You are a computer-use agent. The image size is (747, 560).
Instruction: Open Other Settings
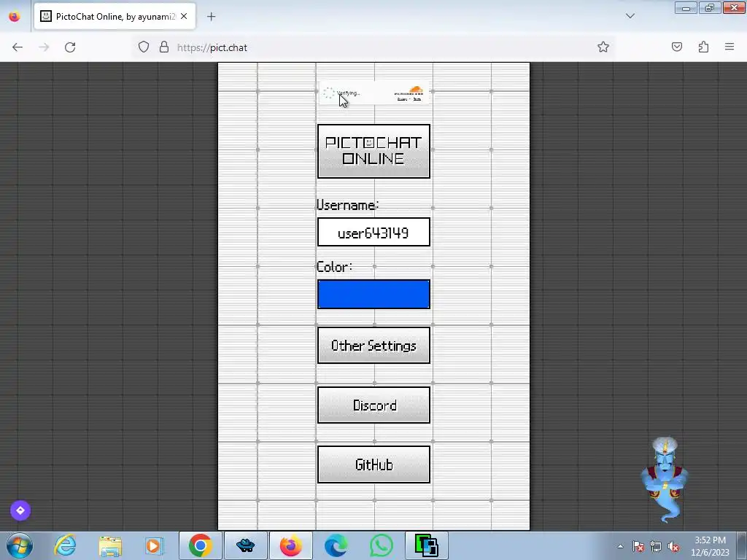pos(373,345)
